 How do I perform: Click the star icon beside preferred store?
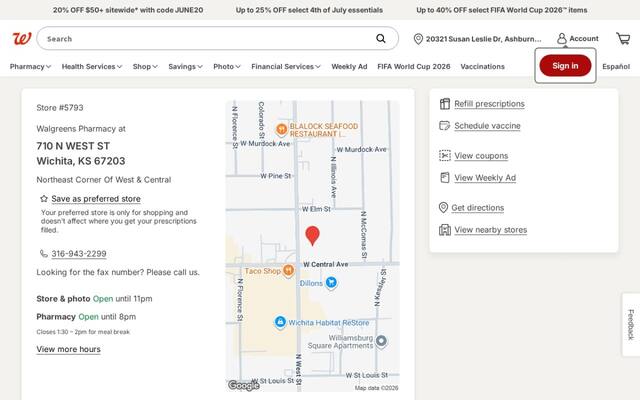44,199
